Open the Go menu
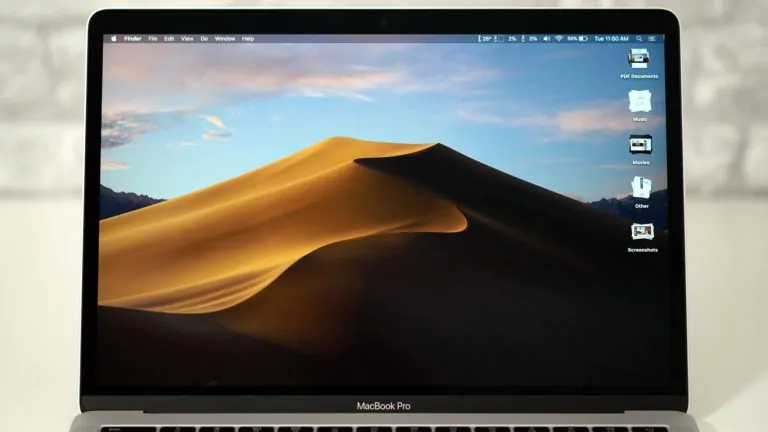 (x=204, y=39)
